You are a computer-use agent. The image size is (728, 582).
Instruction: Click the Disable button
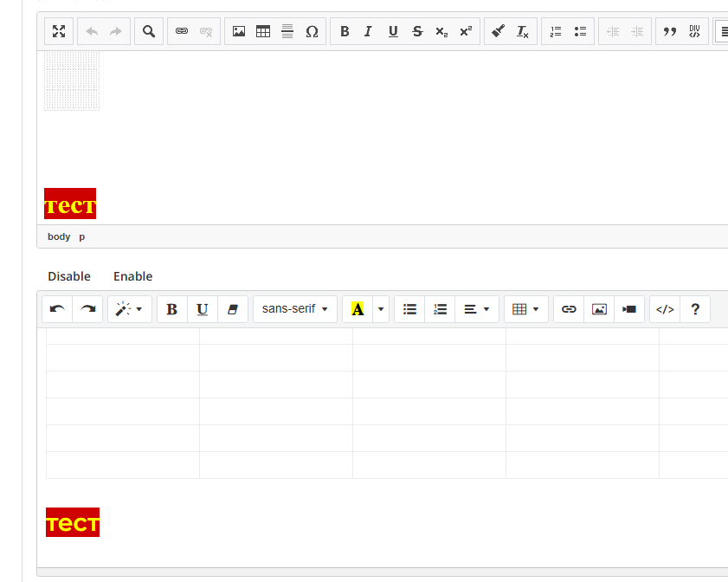click(69, 276)
